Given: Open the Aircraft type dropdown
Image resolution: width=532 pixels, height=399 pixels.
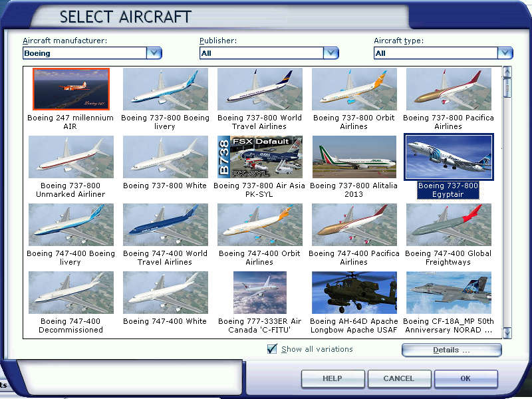Looking at the screenshot, I should (x=505, y=53).
